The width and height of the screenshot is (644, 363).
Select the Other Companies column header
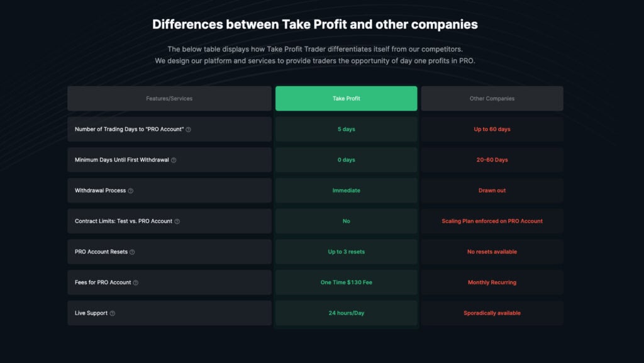492,99
